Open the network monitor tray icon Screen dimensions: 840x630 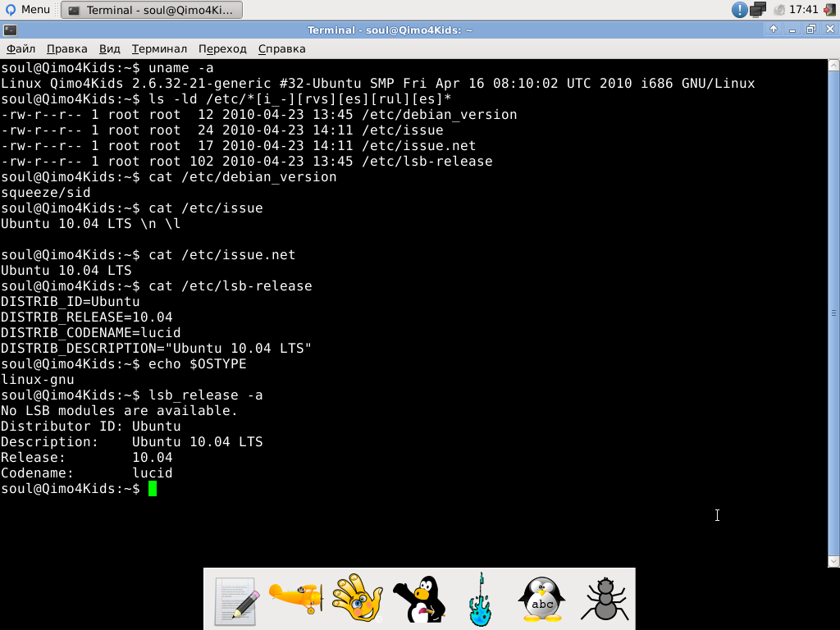[x=758, y=10]
